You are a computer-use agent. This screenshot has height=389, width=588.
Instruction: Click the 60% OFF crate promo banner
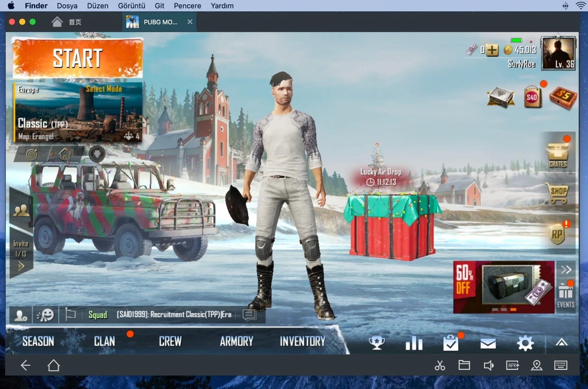(x=503, y=287)
